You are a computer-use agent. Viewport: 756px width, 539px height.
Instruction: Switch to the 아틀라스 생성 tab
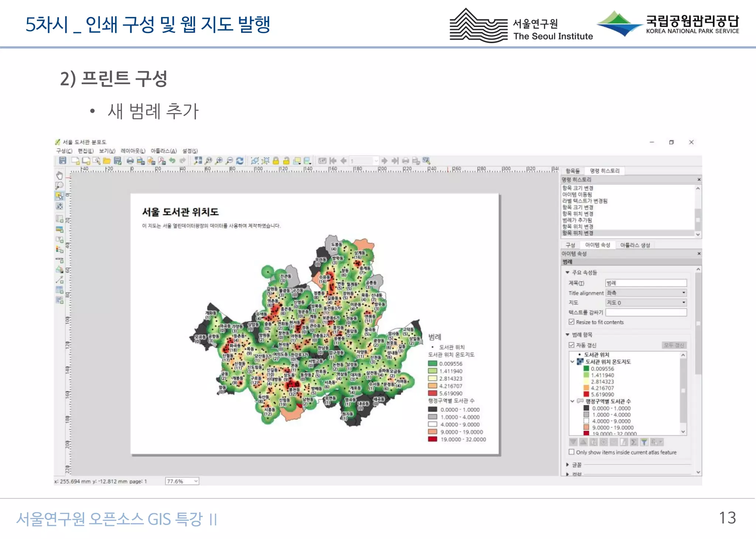[635, 245]
